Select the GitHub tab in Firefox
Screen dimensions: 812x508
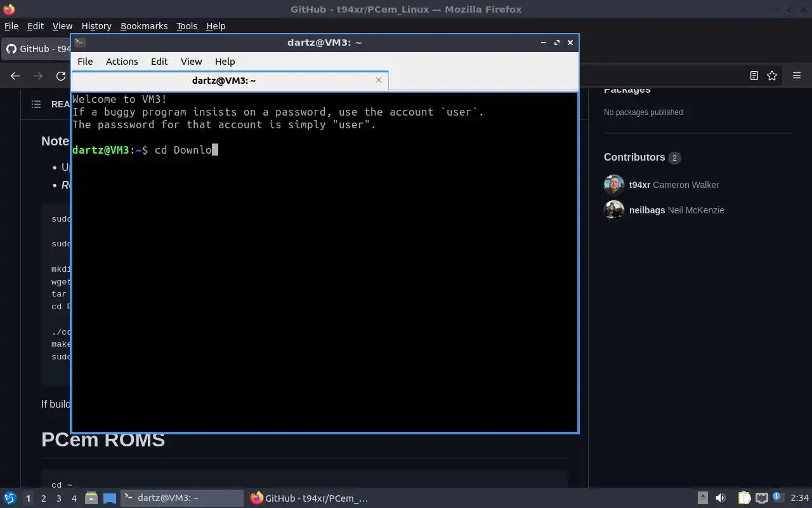pos(37,49)
